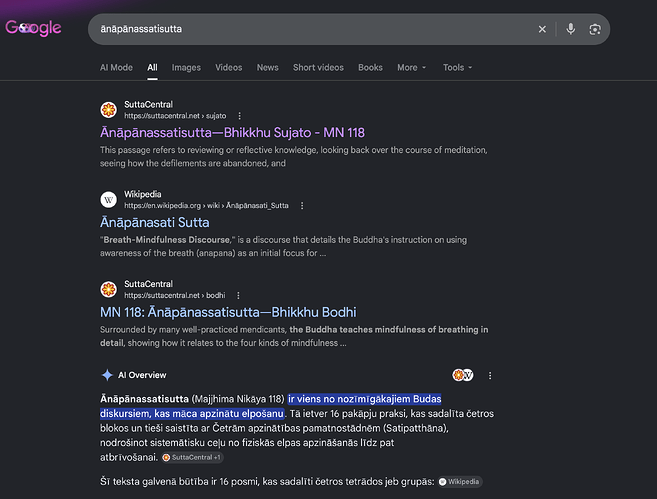657x499 pixels.
Task: Expand the Tools dropdown
Action: (x=457, y=67)
